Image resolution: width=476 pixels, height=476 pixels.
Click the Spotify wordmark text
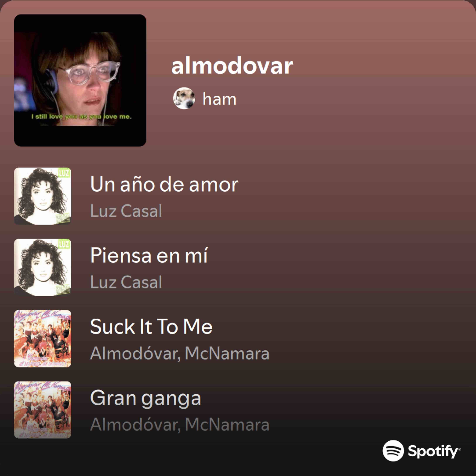(434, 451)
